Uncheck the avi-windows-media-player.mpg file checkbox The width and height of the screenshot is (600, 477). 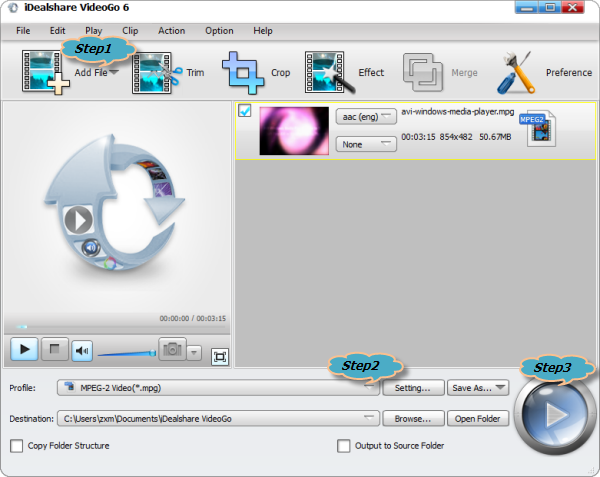pyautogui.click(x=245, y=111)
